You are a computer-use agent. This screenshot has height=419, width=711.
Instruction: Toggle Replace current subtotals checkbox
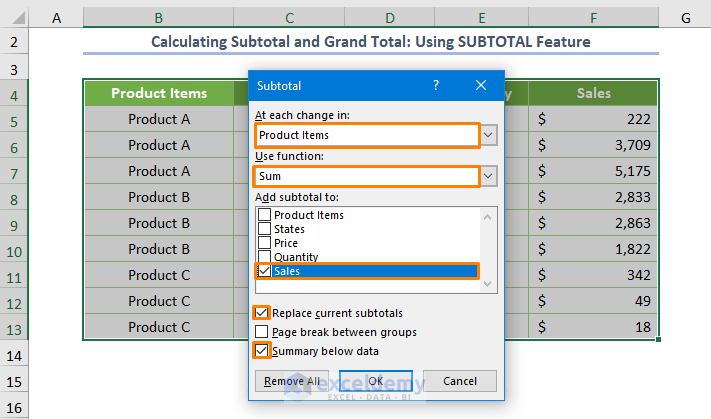(x=262, y=313)
